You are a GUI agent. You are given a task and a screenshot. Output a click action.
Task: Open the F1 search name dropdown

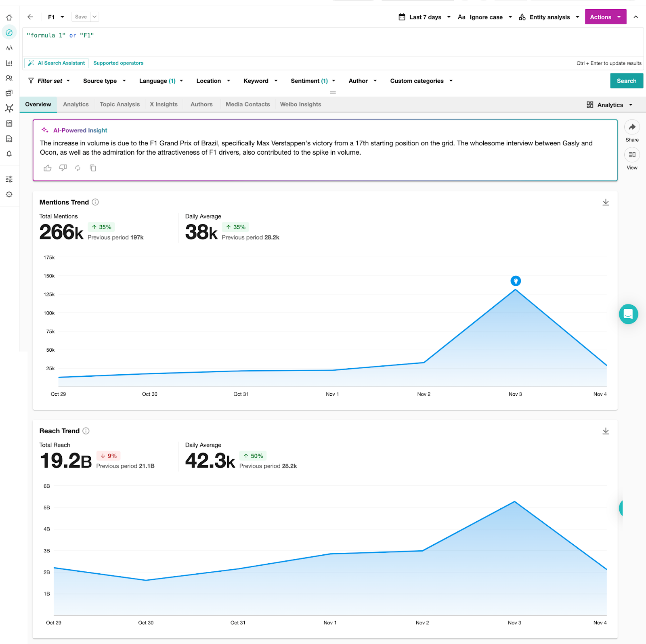[56, 17]
